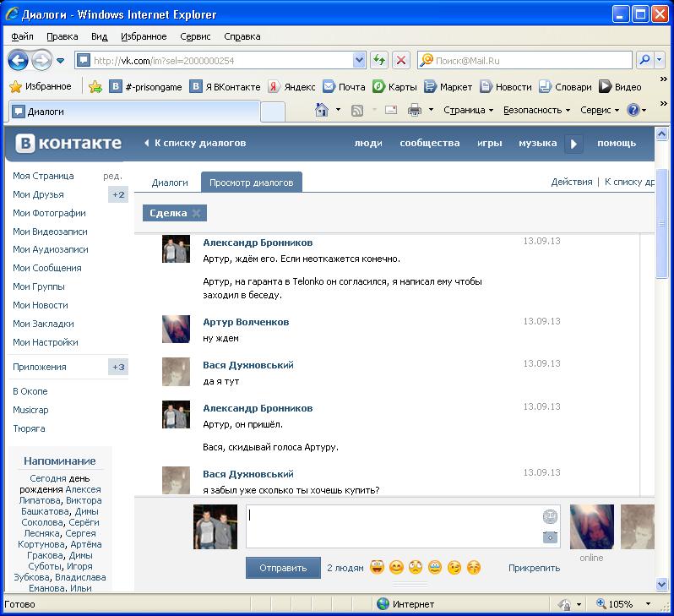
Task: Refresh the page with green arrows icon
Action: 378,60
